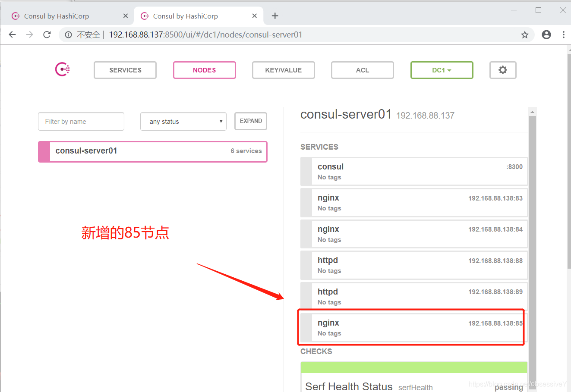Screen dimensions: 571x392
Task: Open the settings gear button
Action: tap(503, 70)
